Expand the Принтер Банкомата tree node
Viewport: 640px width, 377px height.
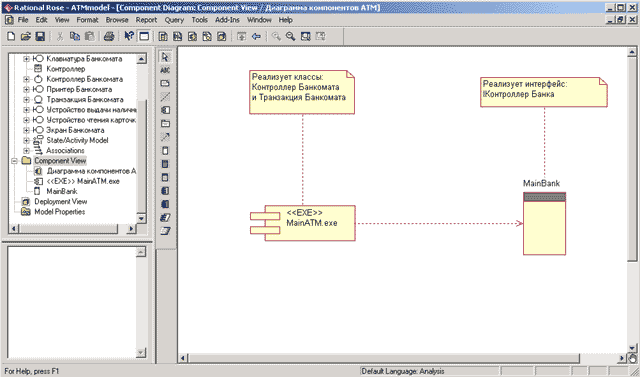[x=26, y=89]
